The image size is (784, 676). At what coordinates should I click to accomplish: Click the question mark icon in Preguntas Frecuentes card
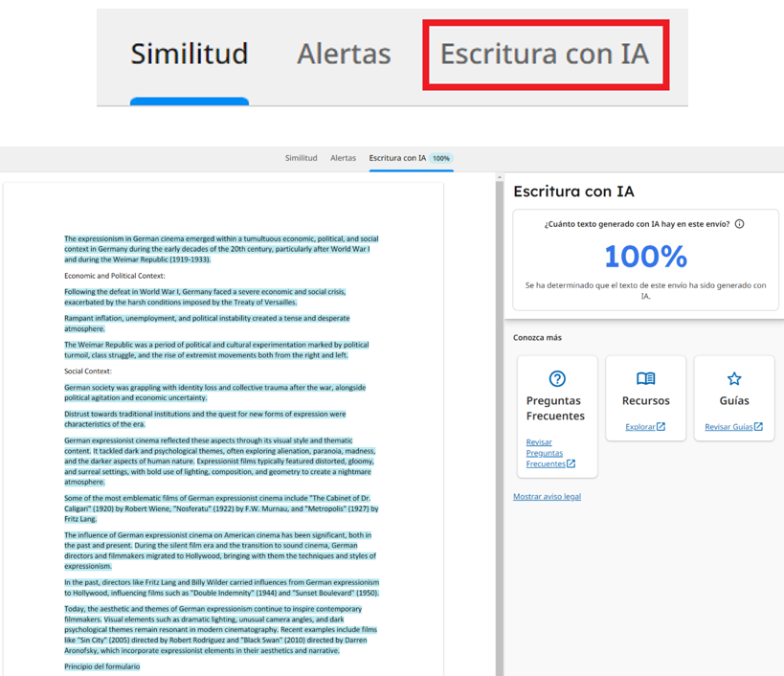pyautogui.click(x=557, y=379)
